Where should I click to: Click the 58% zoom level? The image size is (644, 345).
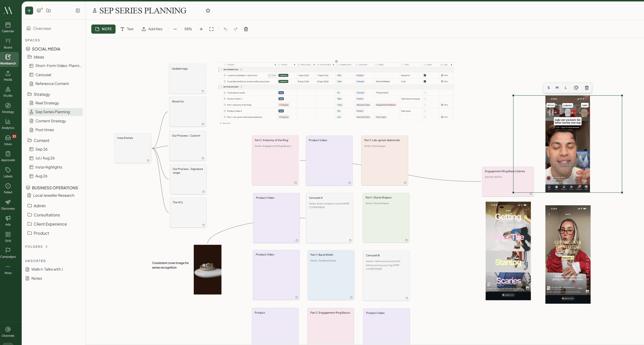click(188, 29)
